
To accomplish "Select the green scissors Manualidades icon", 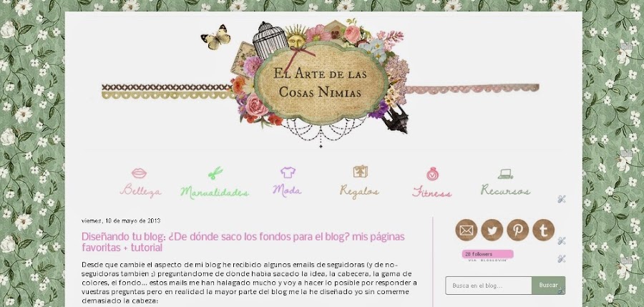I will pyautogui.click(x=215, y=173).
